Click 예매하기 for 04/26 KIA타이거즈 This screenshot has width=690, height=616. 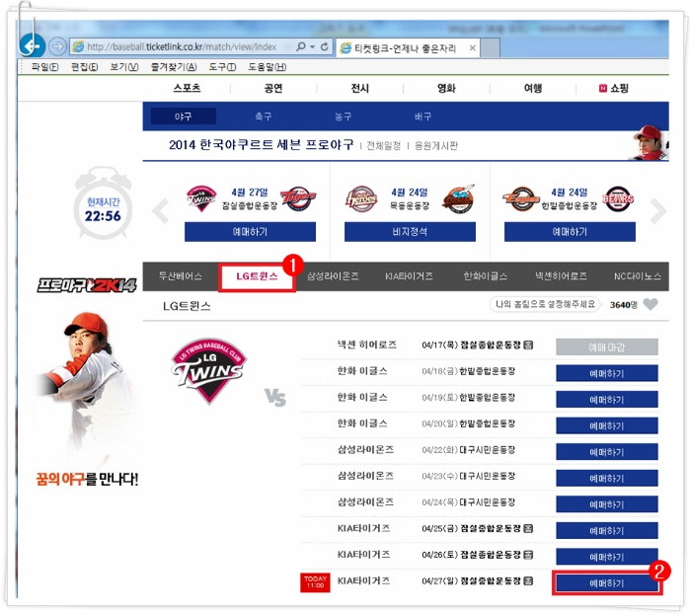[607, 557]
